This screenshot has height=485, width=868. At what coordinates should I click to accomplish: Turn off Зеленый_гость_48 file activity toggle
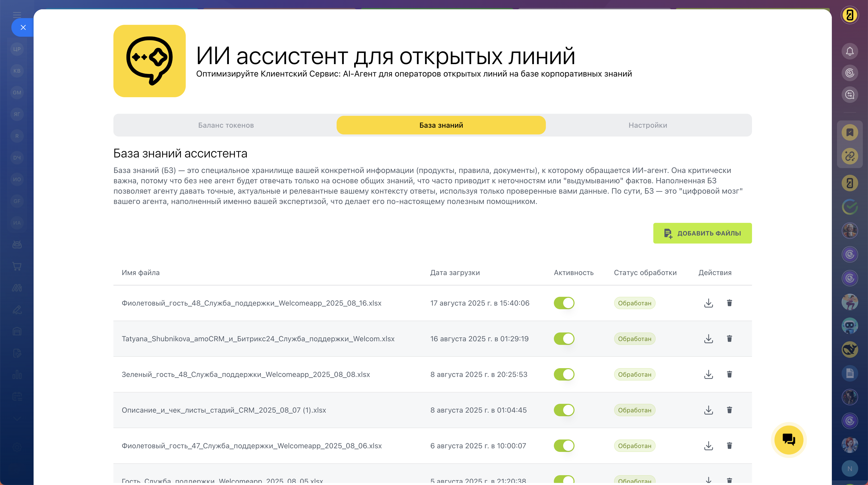tap(564, 374)
